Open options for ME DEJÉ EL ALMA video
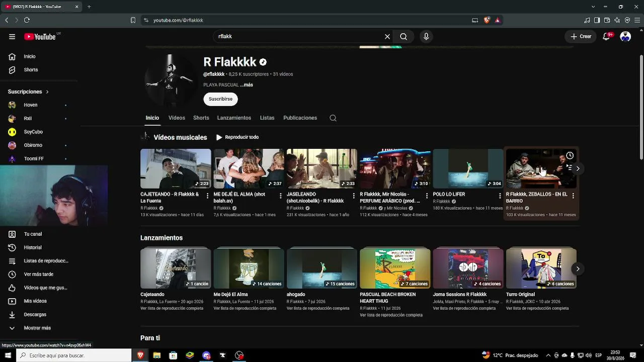Viewport: 644px width, 362px height. pyautogui.click(x=281, y=196)
